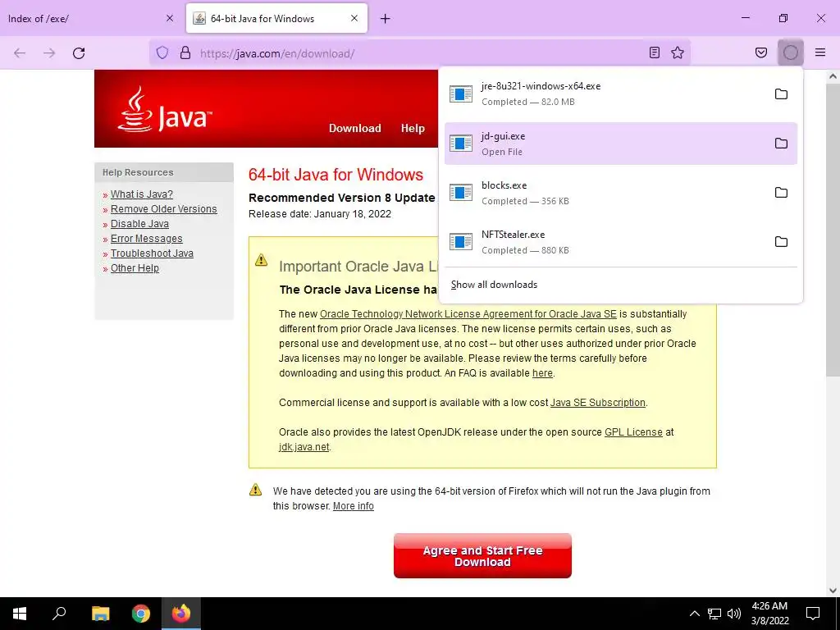Show jre-8u321-windows-x64.exe in folder
840x630 pixels.
[781, 94]
